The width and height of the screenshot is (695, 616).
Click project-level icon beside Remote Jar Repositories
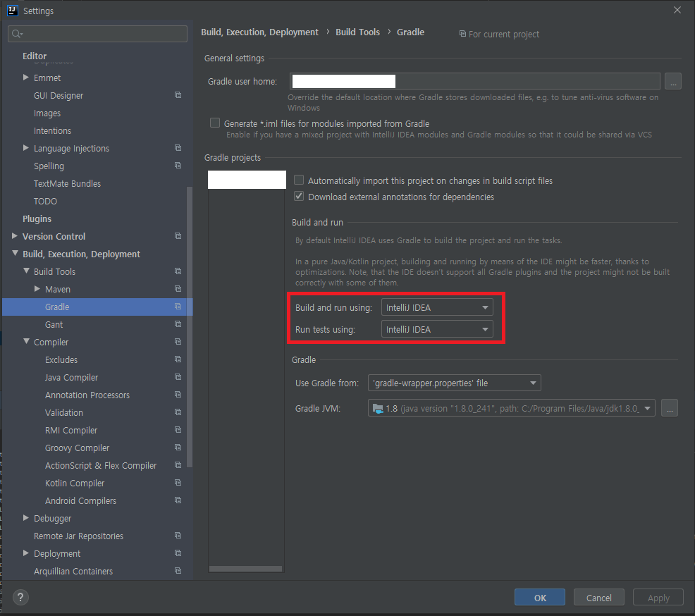(x=178, y=536)
